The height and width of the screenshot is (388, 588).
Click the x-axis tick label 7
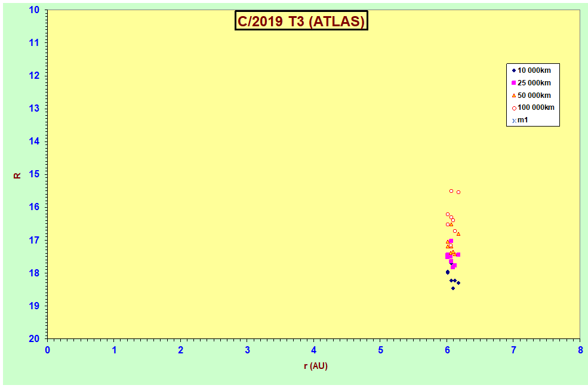click(x=514, y=350)
